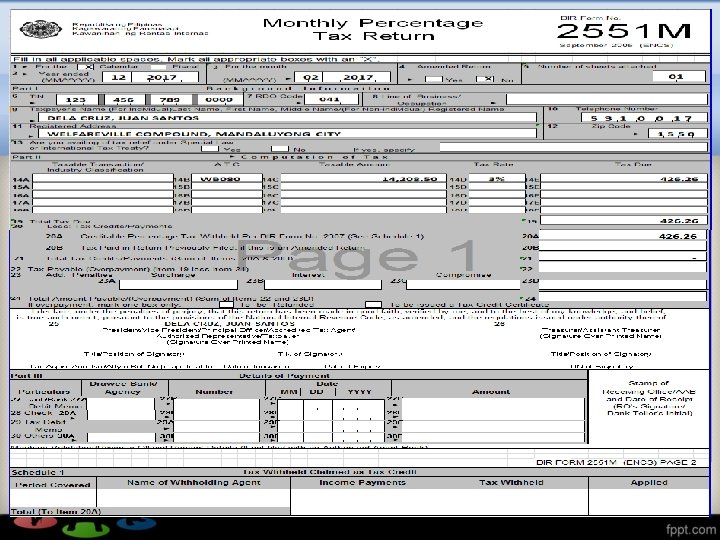This screenshot has height=540, width=720.
Task: Click TIN segment 456
Action: [124, 99]
